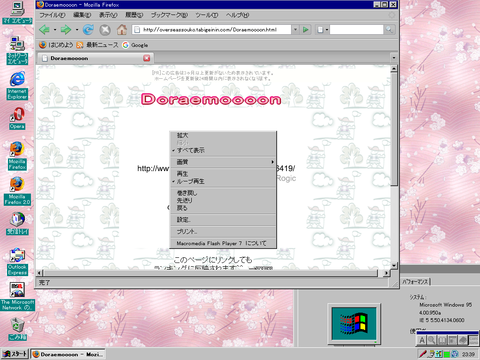This screenshot has height=360, width=480.
Task: Open the forward history dropdown arrow
Action: (77, 30)
